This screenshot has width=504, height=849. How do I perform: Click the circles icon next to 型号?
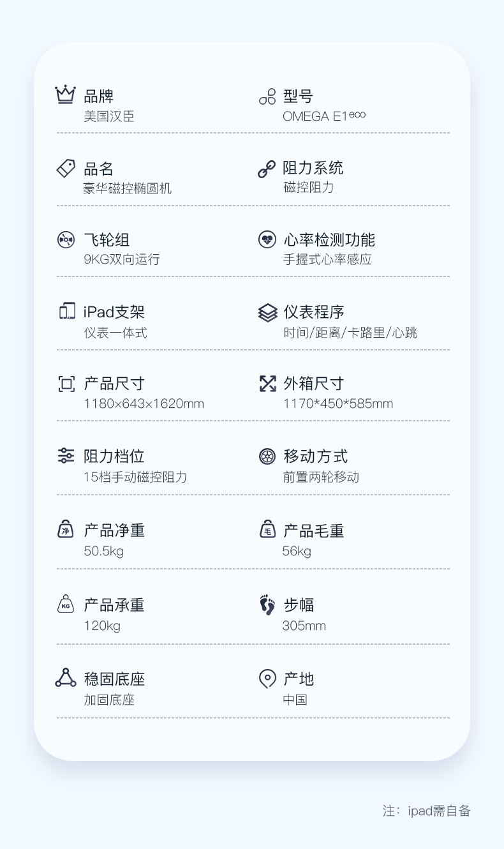pos(267,96)
